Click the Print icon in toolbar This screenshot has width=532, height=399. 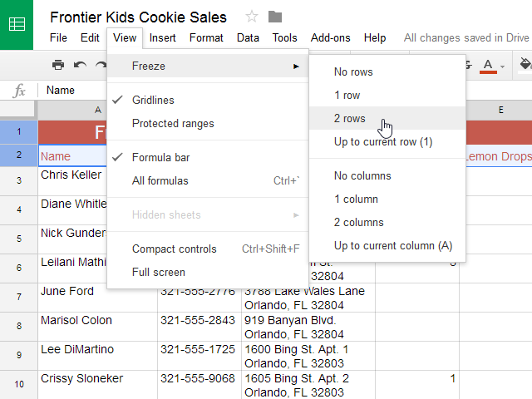(x=58, y=65)
